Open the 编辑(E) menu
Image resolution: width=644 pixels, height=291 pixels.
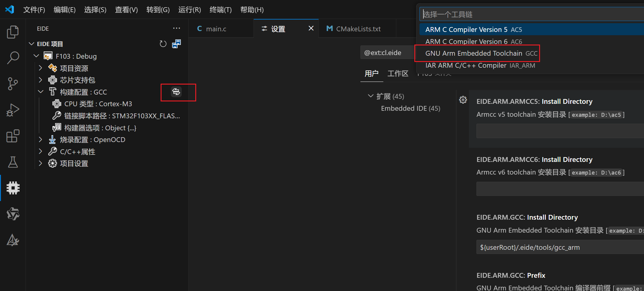pyautogui.click(x=64, y=10)
